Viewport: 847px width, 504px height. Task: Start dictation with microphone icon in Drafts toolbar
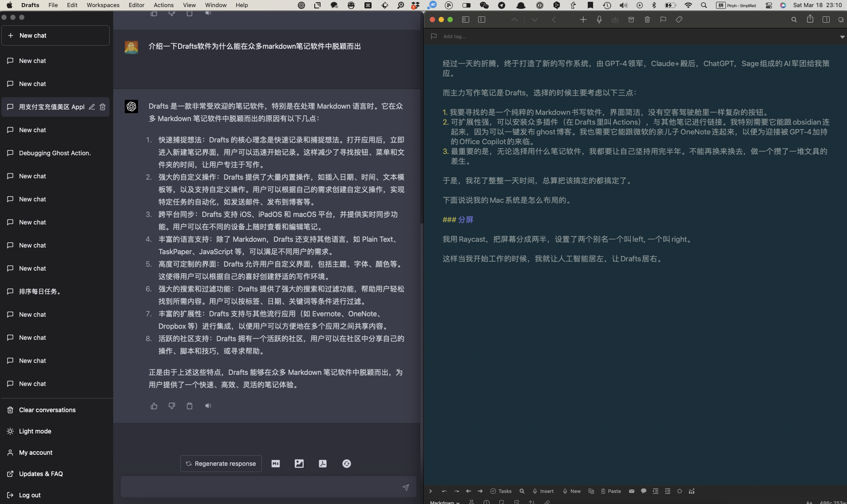coord(599,20)
